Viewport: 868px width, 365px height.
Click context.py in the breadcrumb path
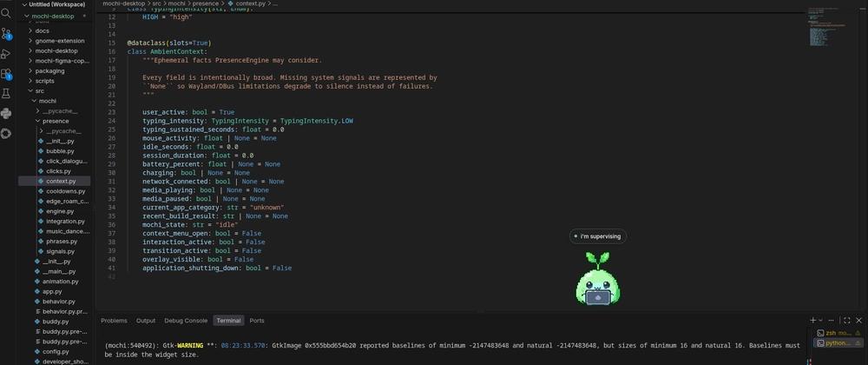[252, 3]
